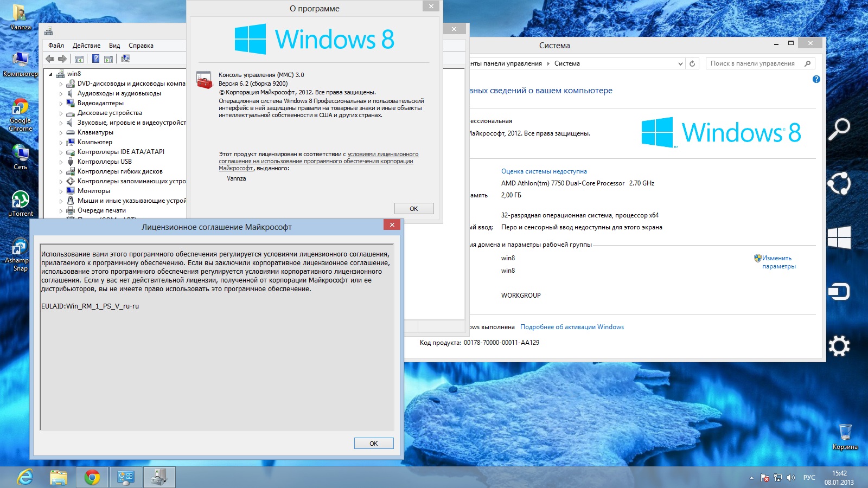Click OK in the license agreement dialog

tap(374, 444)
